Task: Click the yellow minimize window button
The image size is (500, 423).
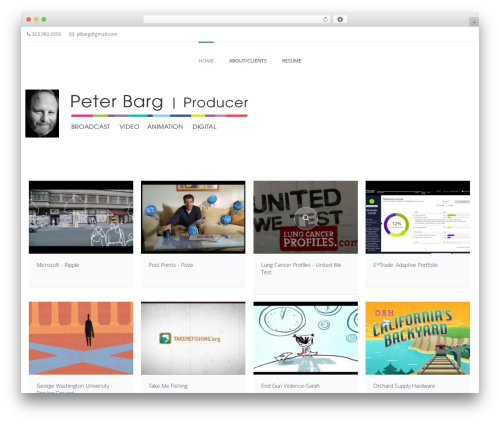Action: [36, 19]
